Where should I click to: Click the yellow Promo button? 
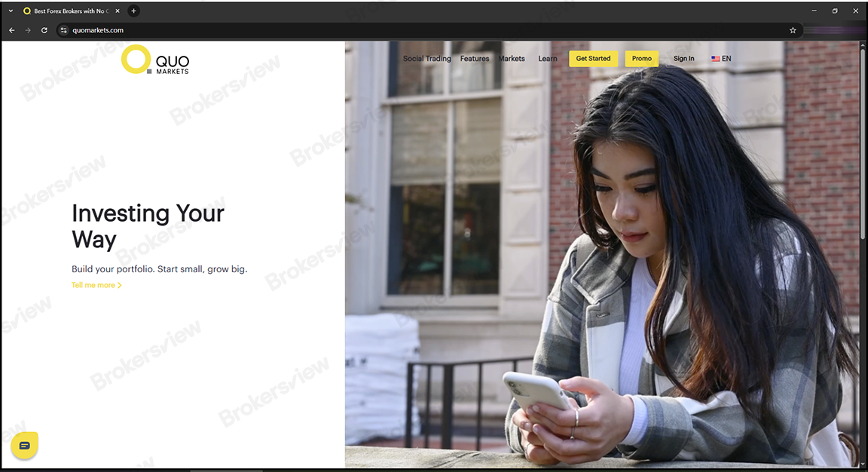point(641,59)
